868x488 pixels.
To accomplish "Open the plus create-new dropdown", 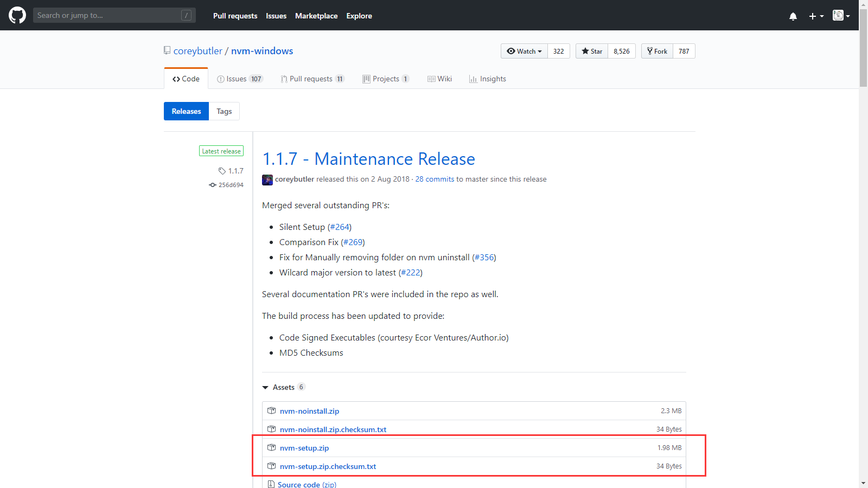I will (x=816, y=16).
